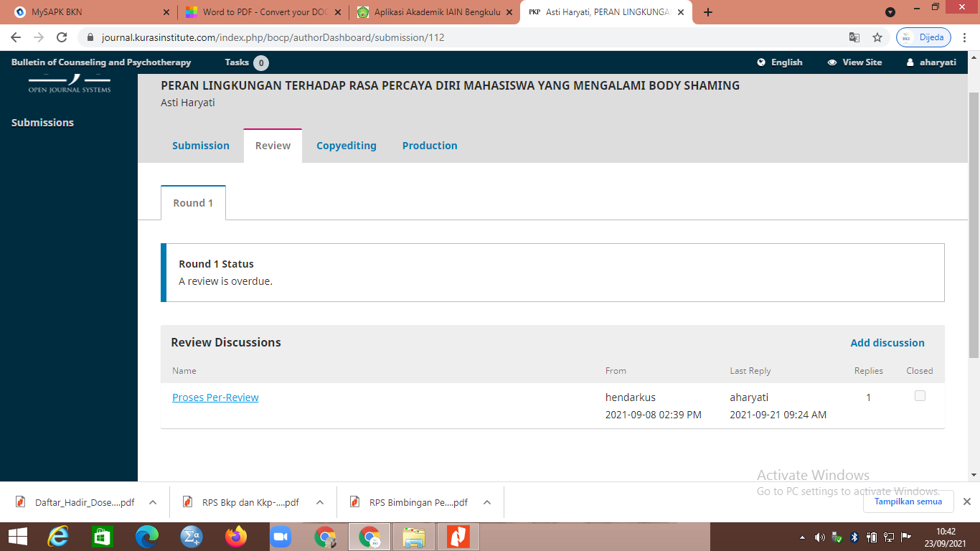Viewport: 980px width, 551px height.
Task: Open Microsoft Edge from the taskbar
Action: click(x=146, y=537)
